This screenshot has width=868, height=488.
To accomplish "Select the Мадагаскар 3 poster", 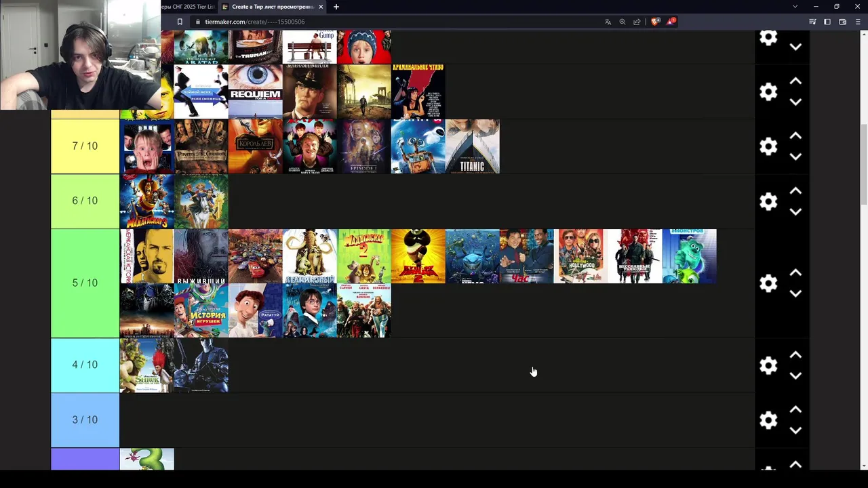I will coord(147,201).
